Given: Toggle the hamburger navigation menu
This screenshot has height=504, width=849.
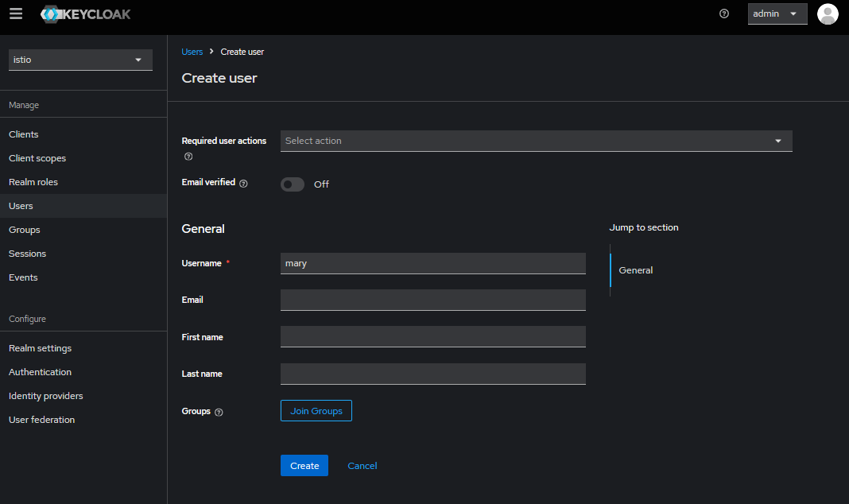Looking at the screenshot, I should [16, 14].
